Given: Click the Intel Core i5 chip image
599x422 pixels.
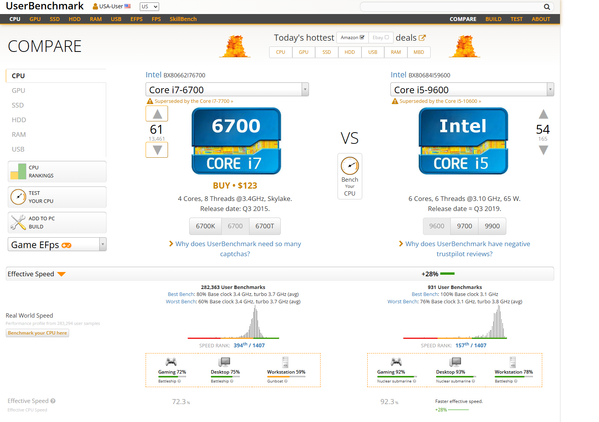Looking at the screenshot, I should [463, 141].
